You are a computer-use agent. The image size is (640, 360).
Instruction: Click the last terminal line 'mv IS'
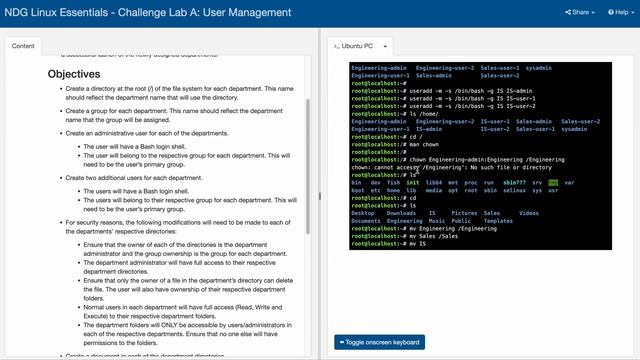click(x=389, y=244)
